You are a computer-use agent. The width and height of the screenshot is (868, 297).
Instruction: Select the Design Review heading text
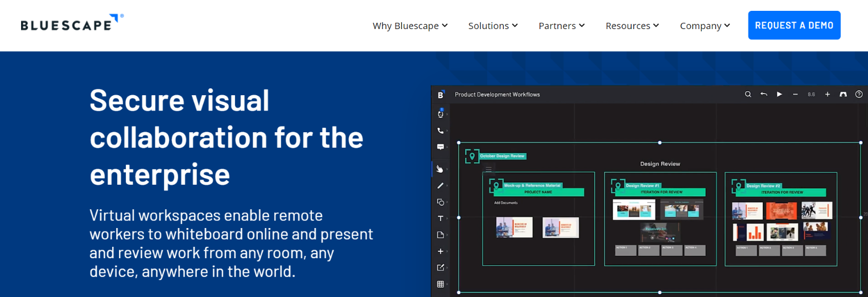660,164
